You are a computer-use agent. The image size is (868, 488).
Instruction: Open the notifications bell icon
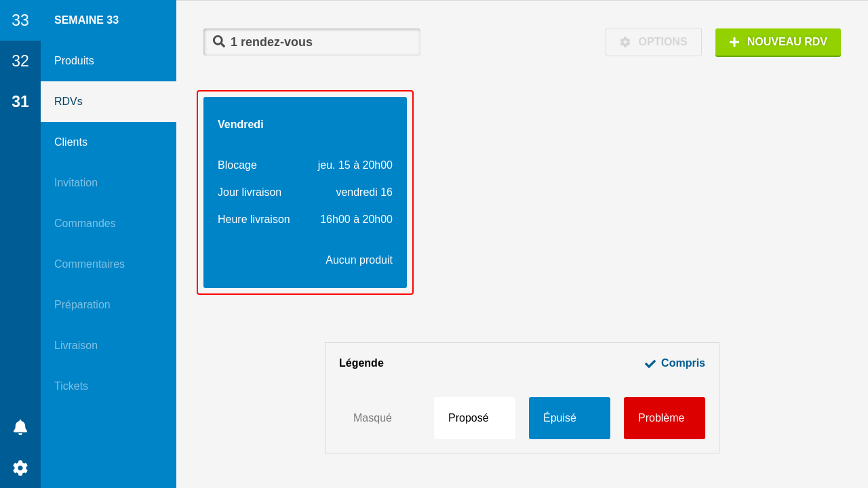tap(20, 427)
